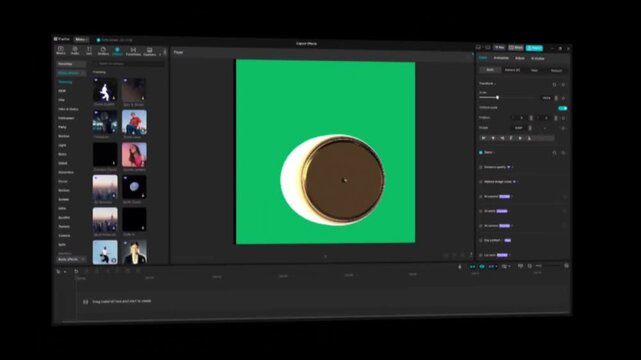Switch to the Animation tab
This screenshot has width=641, height=360.
coord(501,58)
